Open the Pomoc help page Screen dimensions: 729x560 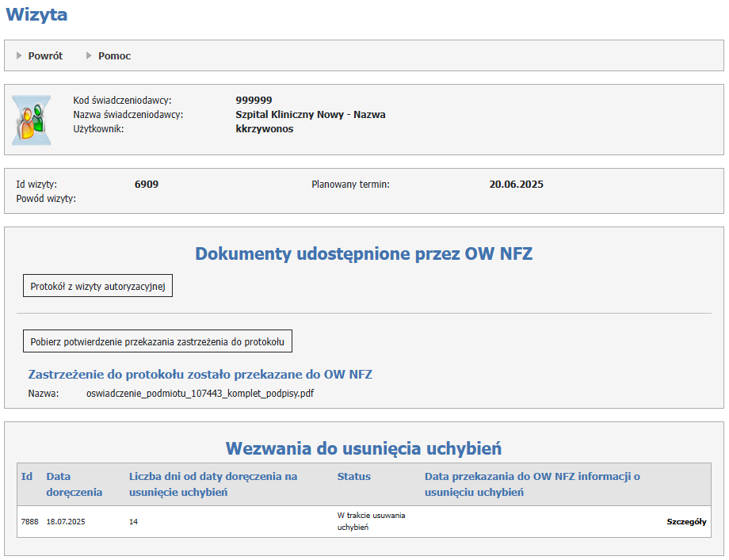click(114, 56)
